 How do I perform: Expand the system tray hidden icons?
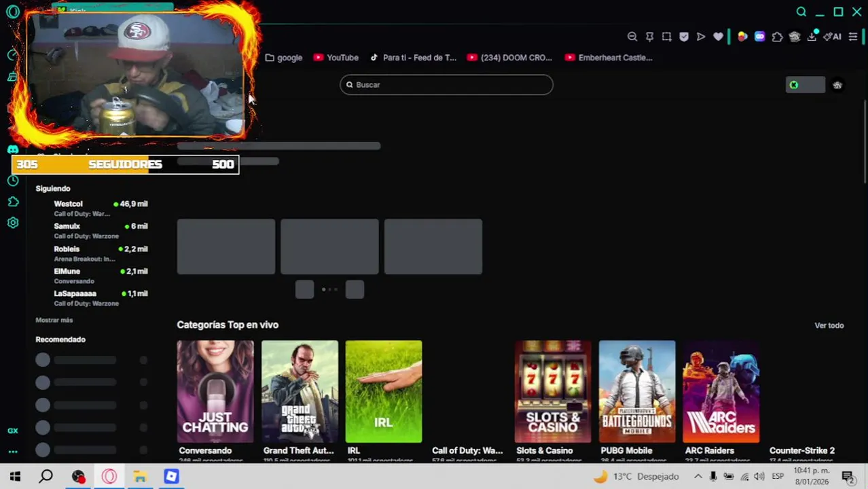click(x=698, y=477)
